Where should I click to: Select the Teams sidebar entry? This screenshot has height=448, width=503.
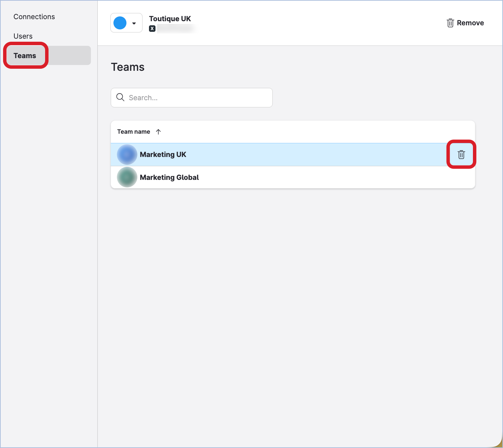(x=25, y=55)
